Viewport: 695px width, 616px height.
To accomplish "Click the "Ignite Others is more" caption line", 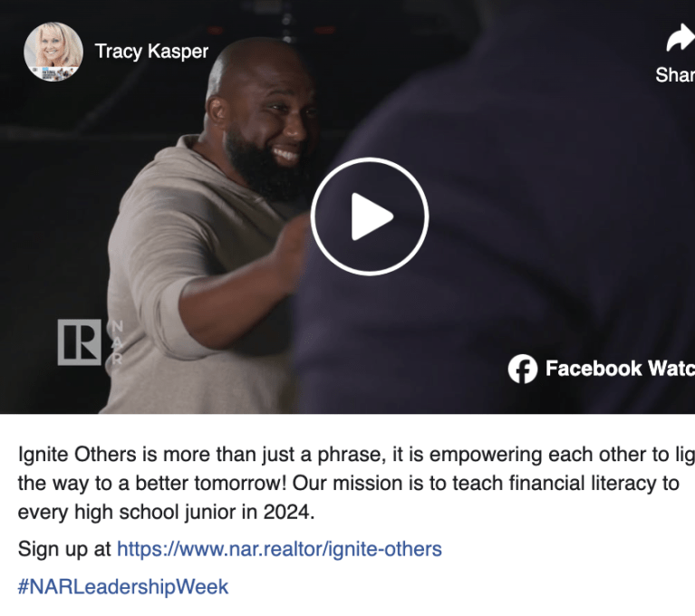I will tap(356, 455).
